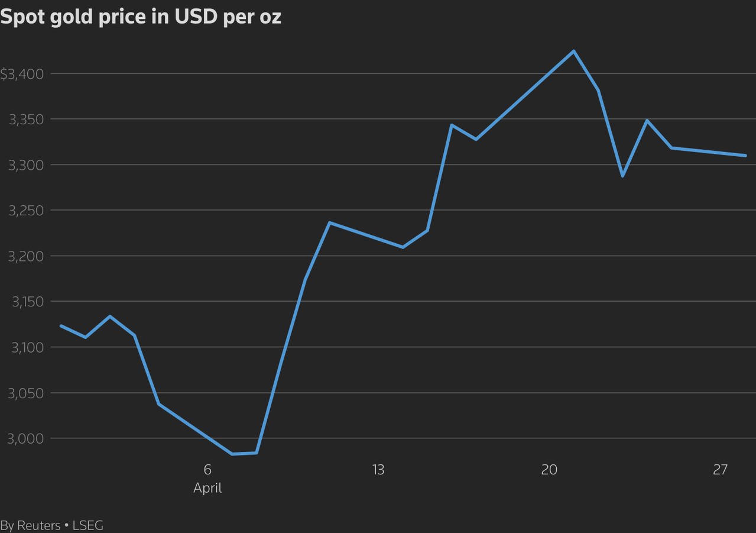Image resolution: width=756 pixels, height=533 pixels.
Task: Select the 3,350 y-axis label
Action: (27, 119)
